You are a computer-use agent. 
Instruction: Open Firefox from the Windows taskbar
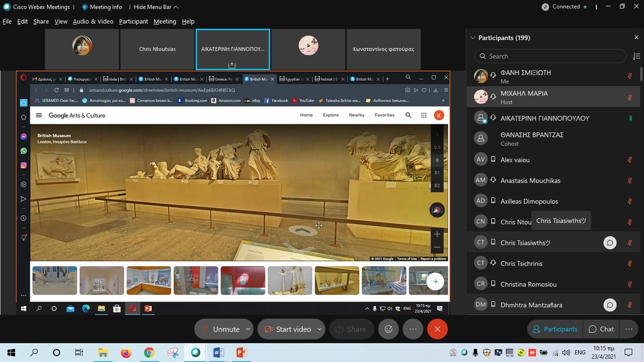[x=126, y=353]
